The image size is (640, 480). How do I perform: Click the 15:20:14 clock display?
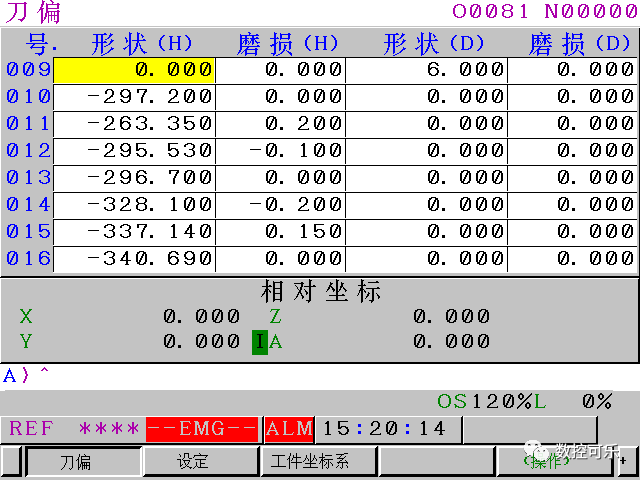click(x=384, y=429)
